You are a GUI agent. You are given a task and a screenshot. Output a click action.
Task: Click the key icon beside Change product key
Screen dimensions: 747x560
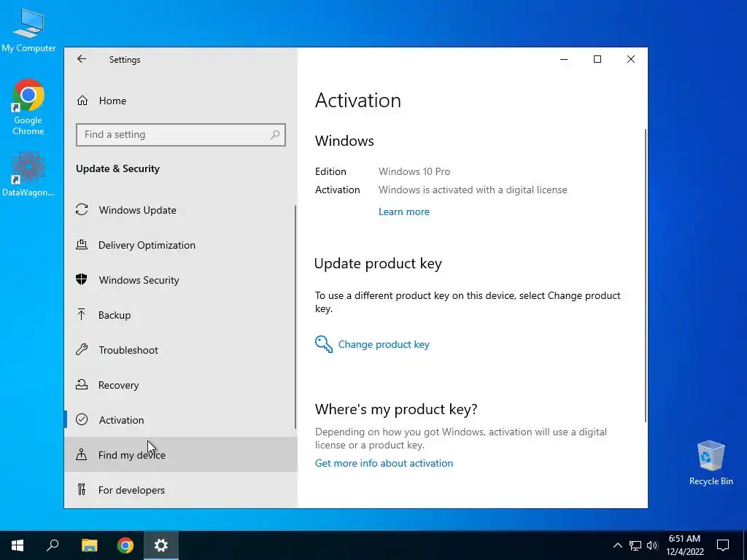point(323,344)
